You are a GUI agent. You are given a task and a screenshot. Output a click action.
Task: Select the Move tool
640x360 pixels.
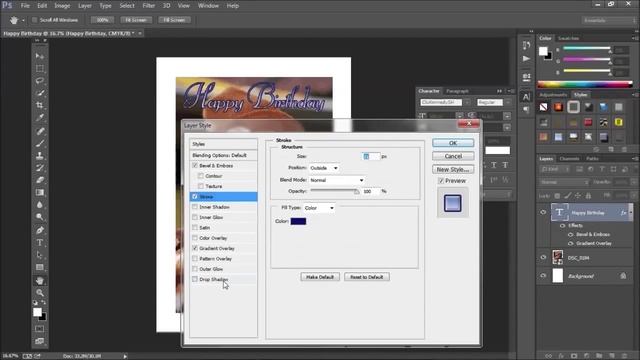(40, 56)
